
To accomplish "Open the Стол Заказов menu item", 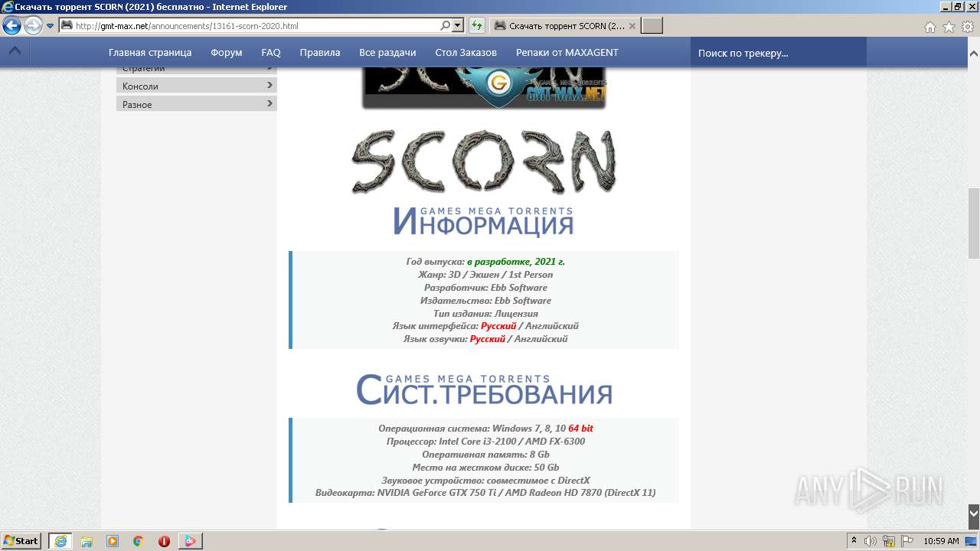I will 465,53.
